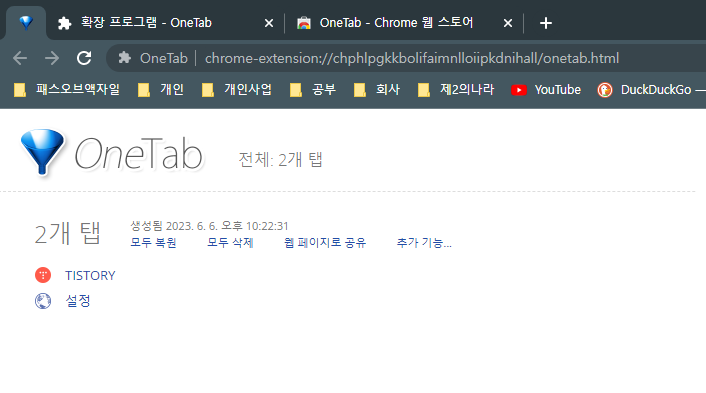Switch to the pinned OneTab funnel tab
This screenshot has height=393, width=706.
point(26,23)
